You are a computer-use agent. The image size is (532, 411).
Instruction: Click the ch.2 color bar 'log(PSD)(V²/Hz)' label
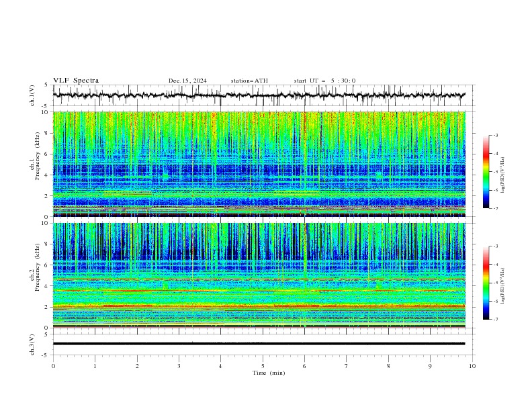(x=502, y=285)
